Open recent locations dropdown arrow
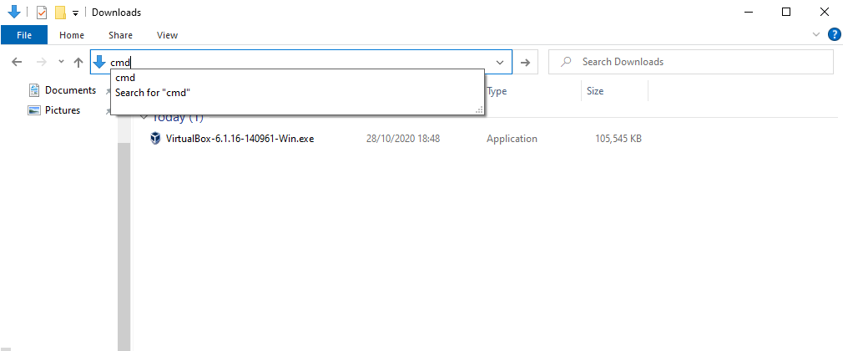 click(61, 62)
